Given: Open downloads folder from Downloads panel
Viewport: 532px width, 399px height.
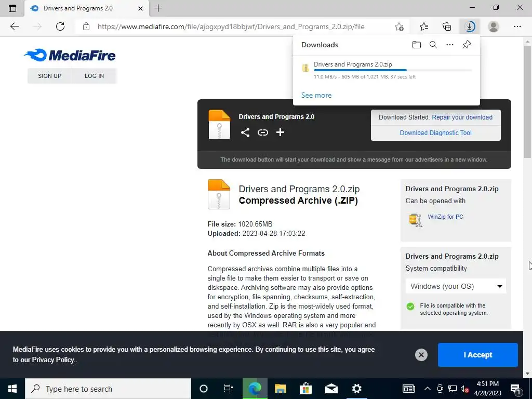Looking at the screenshot, I should click(417, 45).
